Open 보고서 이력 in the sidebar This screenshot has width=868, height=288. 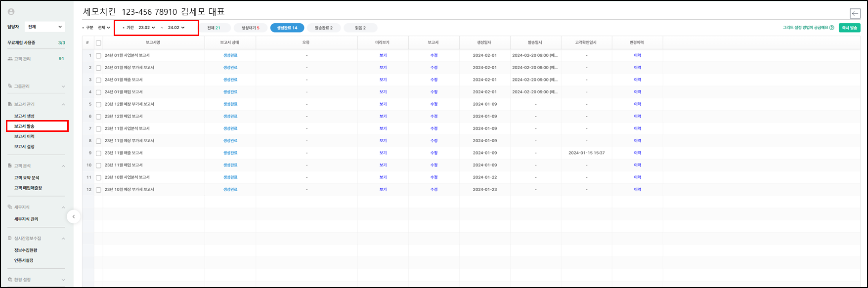[x=24, y=136]
